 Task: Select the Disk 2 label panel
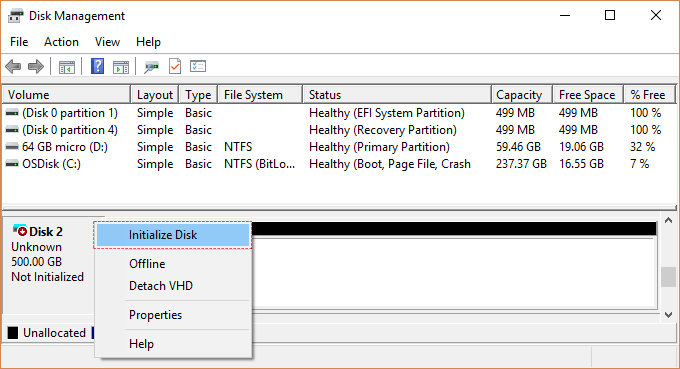coord(49,265)
